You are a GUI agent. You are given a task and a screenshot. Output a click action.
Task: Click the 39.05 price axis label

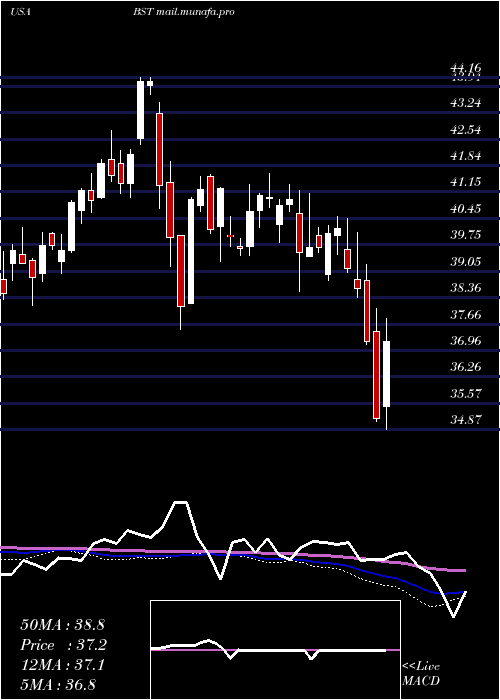click(466, 262)
